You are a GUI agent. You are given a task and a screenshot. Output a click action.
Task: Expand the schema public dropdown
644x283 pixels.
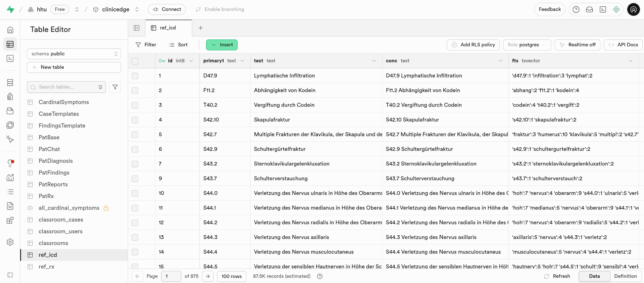click(x=74, y=54)
